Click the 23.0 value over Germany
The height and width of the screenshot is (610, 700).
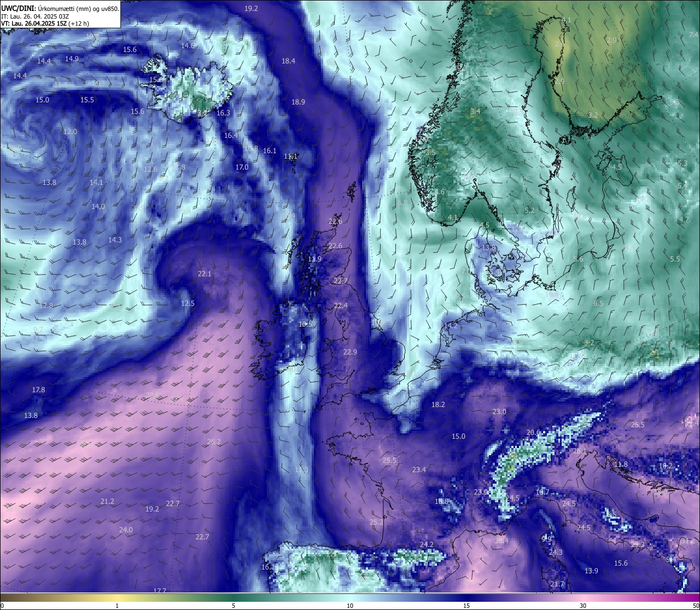coord(499,411)
